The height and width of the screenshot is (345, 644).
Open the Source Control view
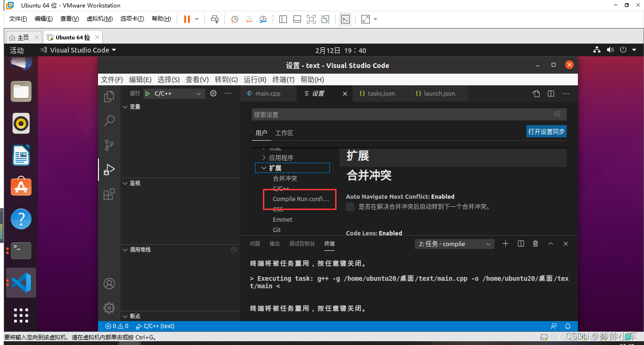[x=109, y=145]
